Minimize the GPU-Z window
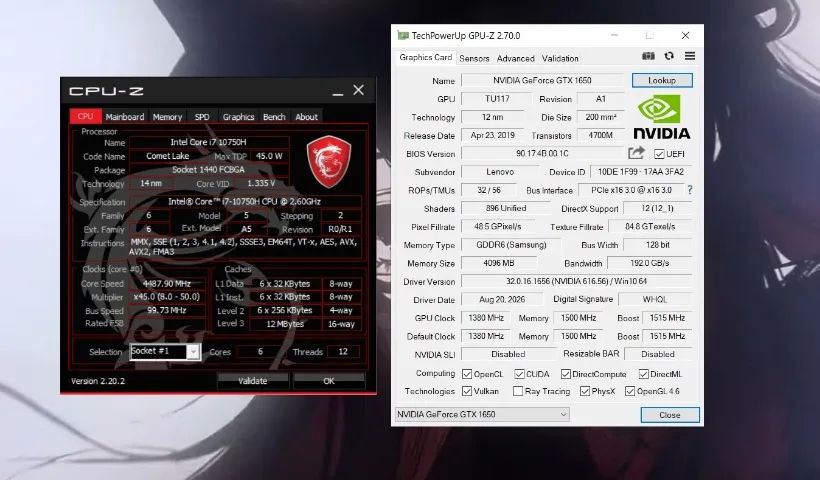 coord(614,36)
